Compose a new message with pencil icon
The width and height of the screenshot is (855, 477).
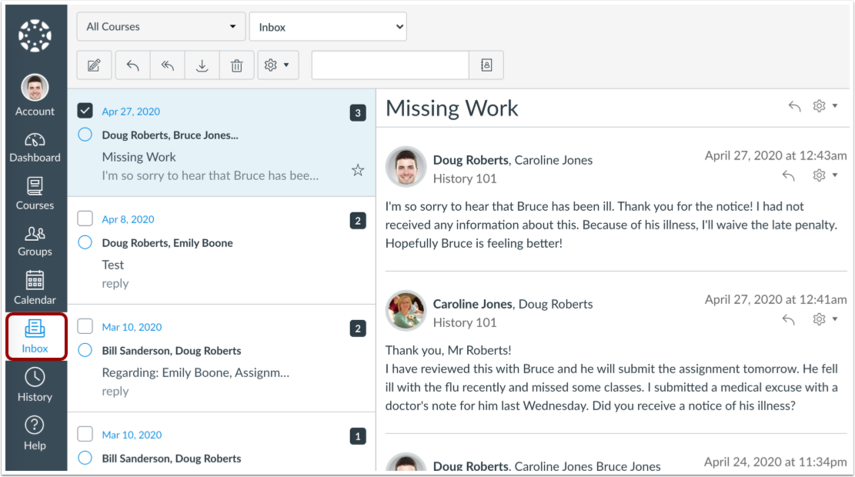[x=94, y=65]
